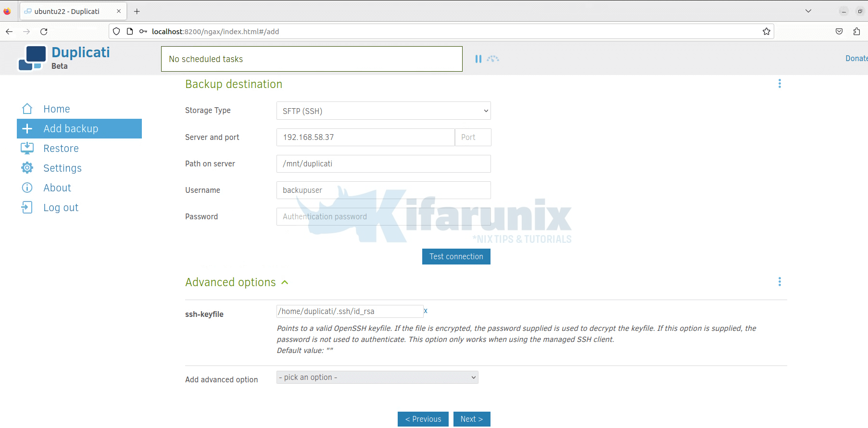This screenshot has width=868, height=428.
Task: Click 'Default value' description text
Action: (x=305, y=350)
